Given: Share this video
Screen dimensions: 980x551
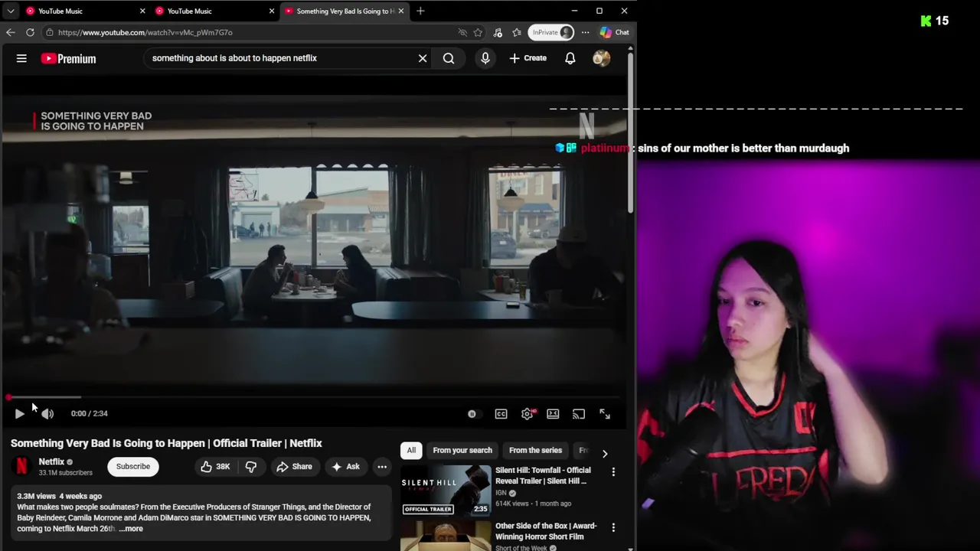Looking at the screenshot, I should pyautogui.click(x=295, y=467).
